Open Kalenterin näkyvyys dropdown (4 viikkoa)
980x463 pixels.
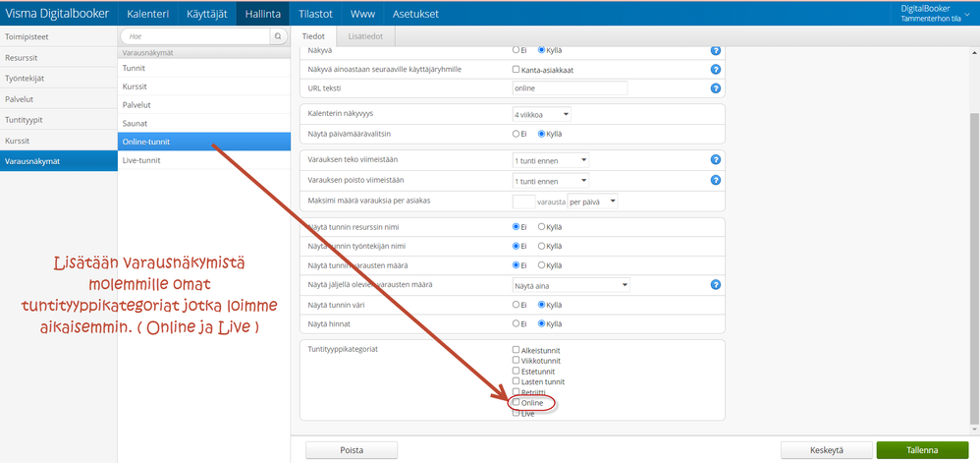click(541, 114)
